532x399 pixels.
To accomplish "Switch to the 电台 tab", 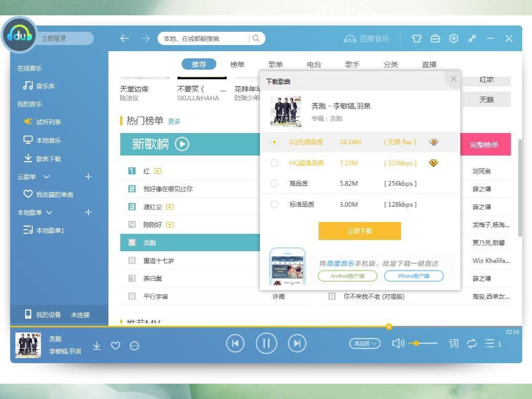I will click(x=314, y=64).
